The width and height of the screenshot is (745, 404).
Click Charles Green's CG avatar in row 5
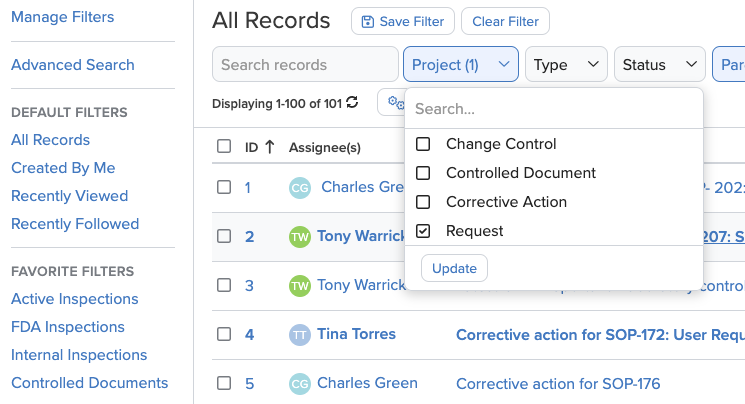[300, 384]
